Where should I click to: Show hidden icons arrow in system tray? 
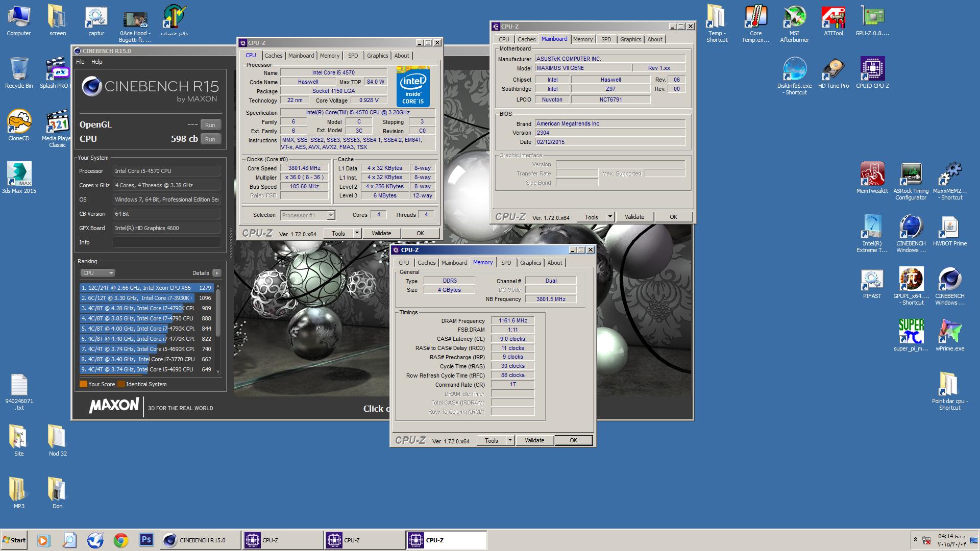click(915, 539)
